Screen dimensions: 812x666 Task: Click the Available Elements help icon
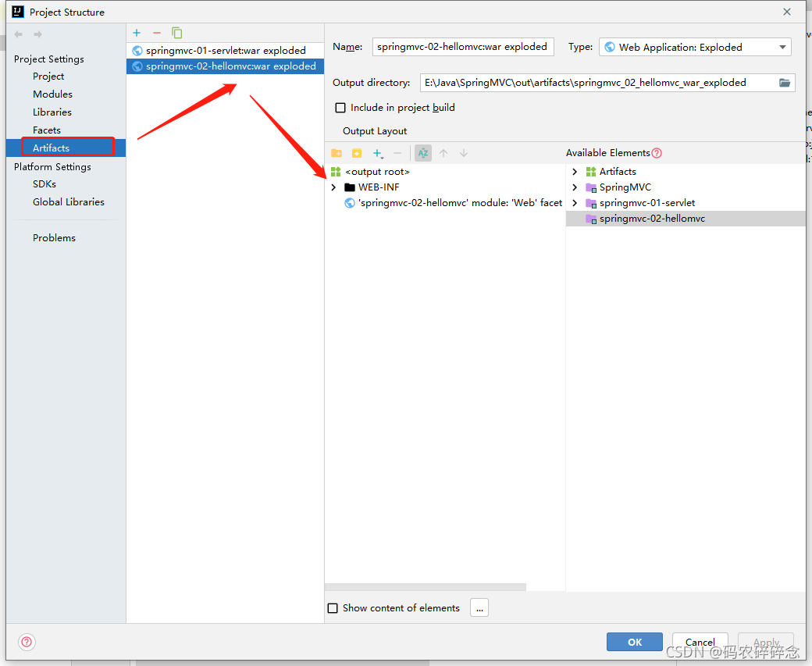tap(657, 153)
